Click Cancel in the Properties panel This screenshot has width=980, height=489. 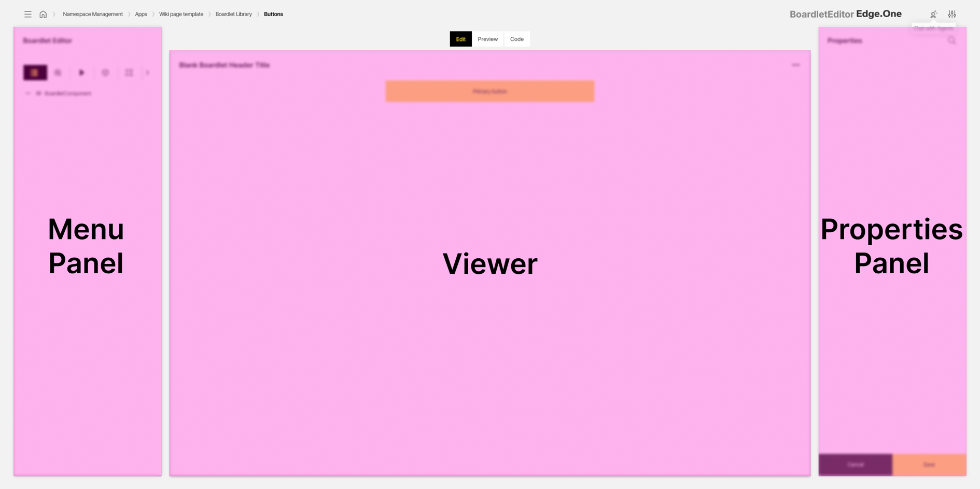click(x=856, y=465)
